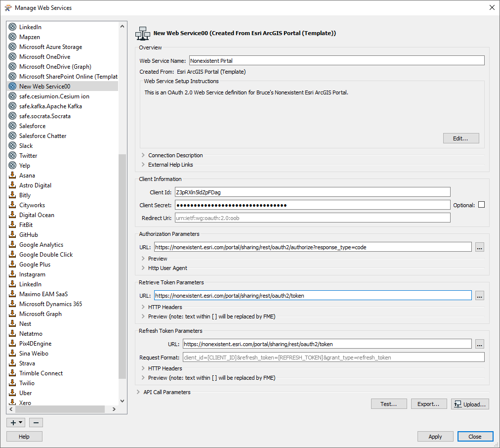This screenshot has width=500, height=448.
Task: Click the globe icon beside Salesforce Chatter
Action: click(12, 135)
